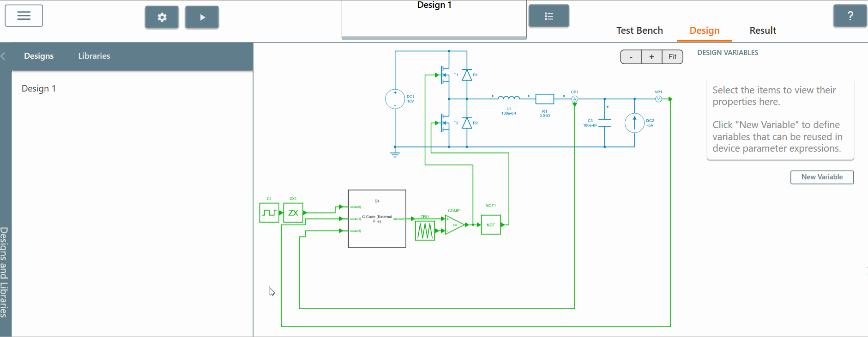This screenshot has height=337, width=868.
Task: Select the NOT1 logic gate
Action: tap(491, 225)
